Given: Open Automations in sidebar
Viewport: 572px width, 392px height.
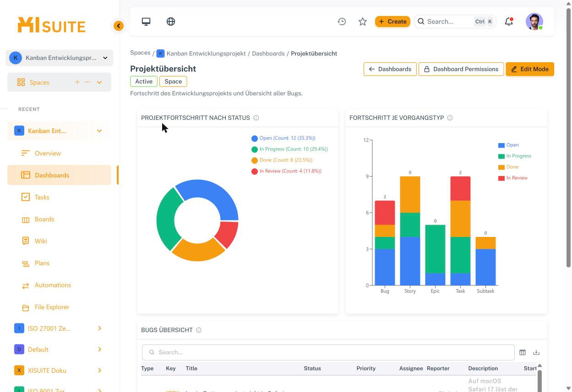Looking at the screenshot, I should point(59,285).
